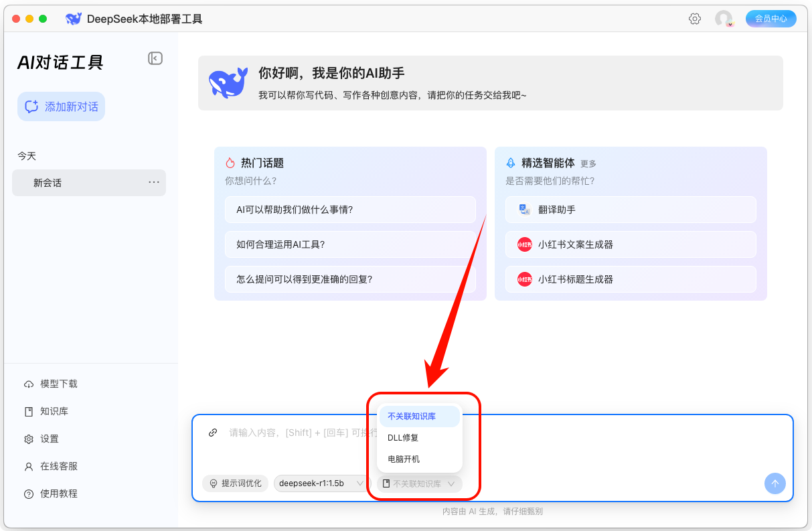Click the send arrow button
This screenshot has width=812, height=531.
pyautogui.click(x=775, y=483)
